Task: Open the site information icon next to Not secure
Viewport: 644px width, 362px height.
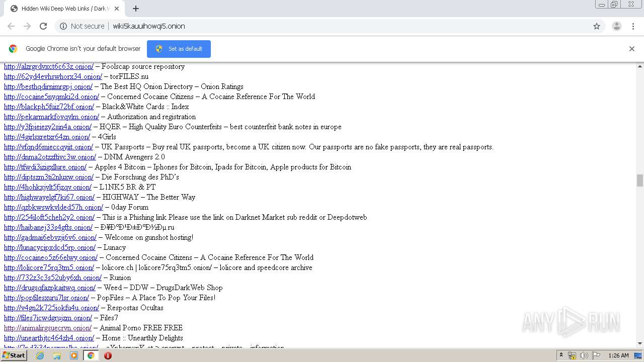Action: click(63, 26)
